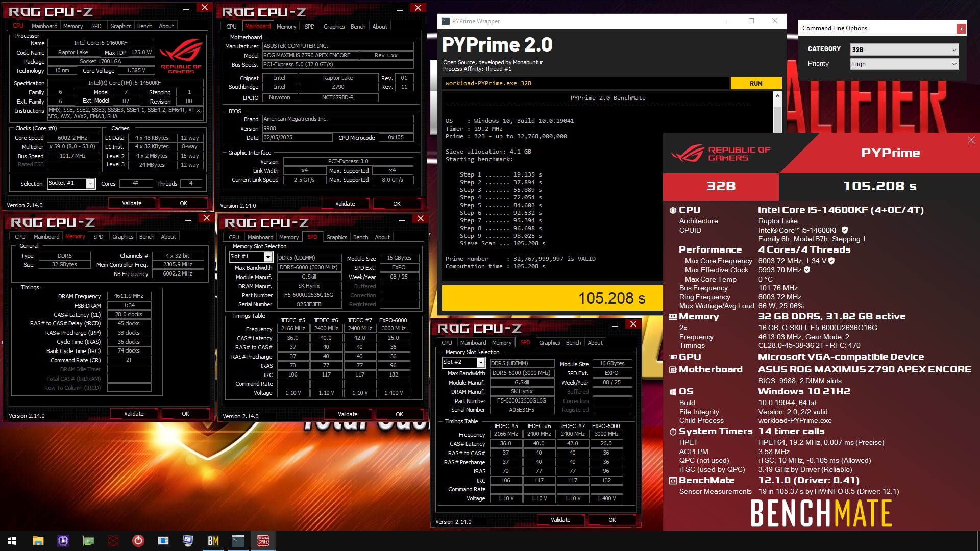Expand the Slot #1 memory slot dropdown
Screen dimensions: 980x551
pyautogui.click(x=268, y=257)
